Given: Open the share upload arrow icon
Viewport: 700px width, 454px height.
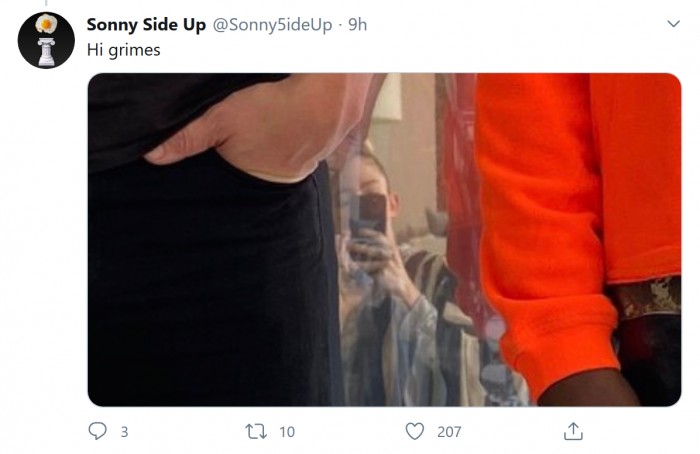Looking at the screenshot, I should pyautogui.click(x=573, y=431).
